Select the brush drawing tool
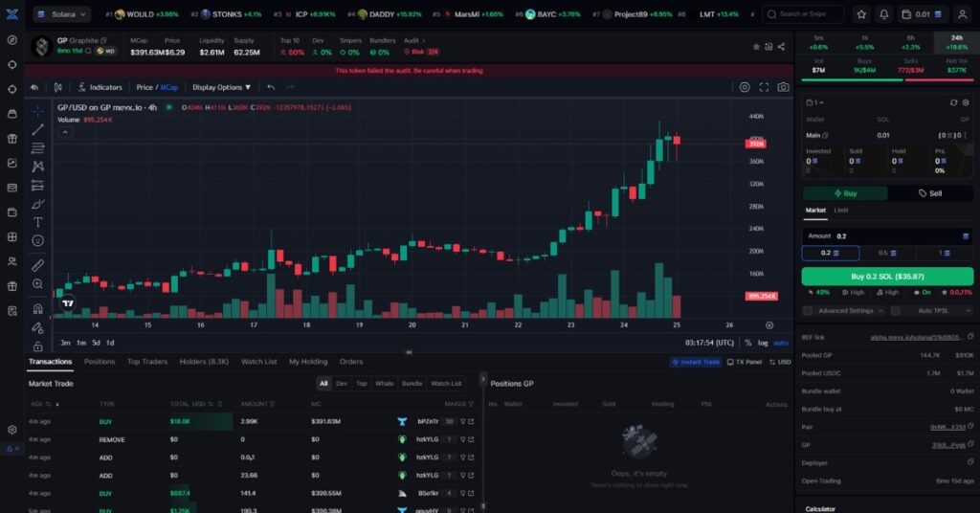The image size is (980, 513). pyautogui.click(x=38, y=204)
